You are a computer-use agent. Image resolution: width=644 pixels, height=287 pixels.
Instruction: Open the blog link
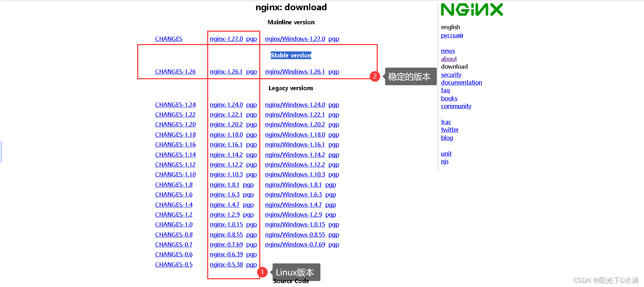click(x=447, y=138)
